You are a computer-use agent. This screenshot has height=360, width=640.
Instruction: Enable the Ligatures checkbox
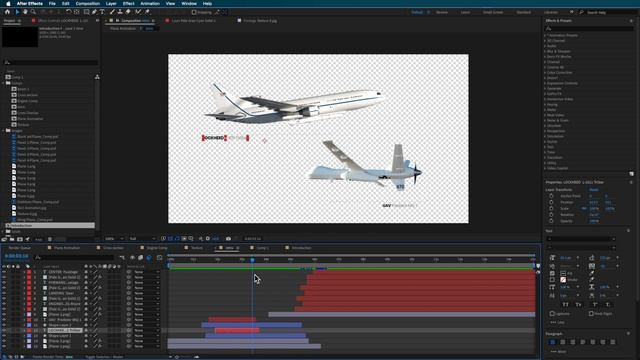pos(552,313)
